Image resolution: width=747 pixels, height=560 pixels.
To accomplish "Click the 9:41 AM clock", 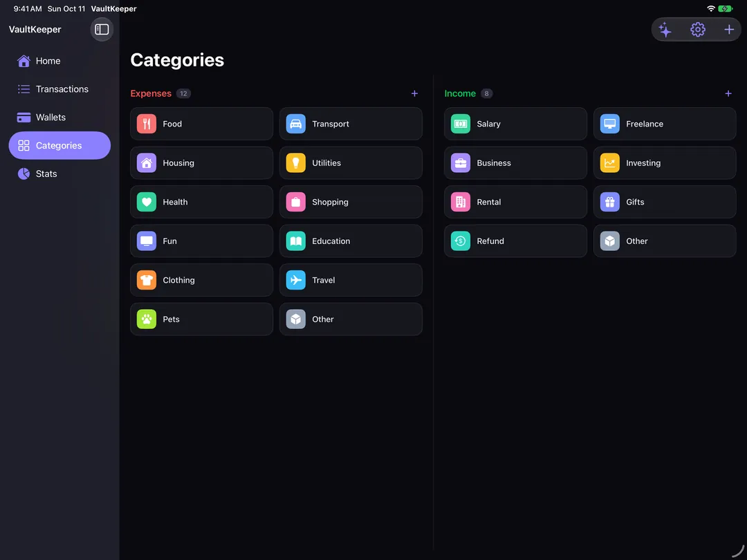I will [x=28, y=8].
